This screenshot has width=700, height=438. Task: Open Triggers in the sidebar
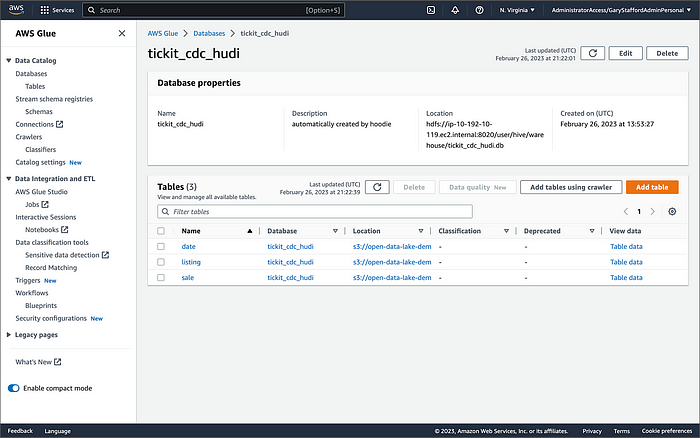click(x=28, y=280)
